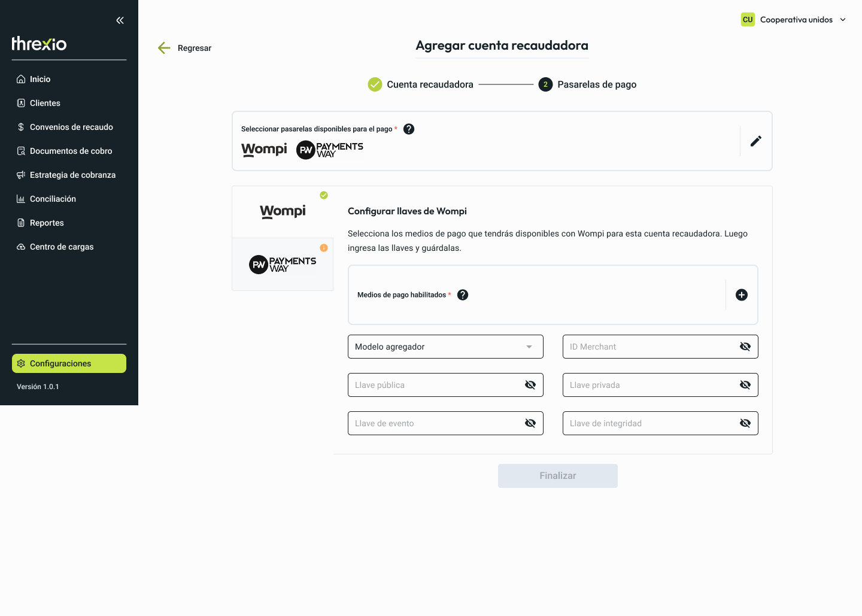Click the Medios de pago habilitados label

point(402,295)
